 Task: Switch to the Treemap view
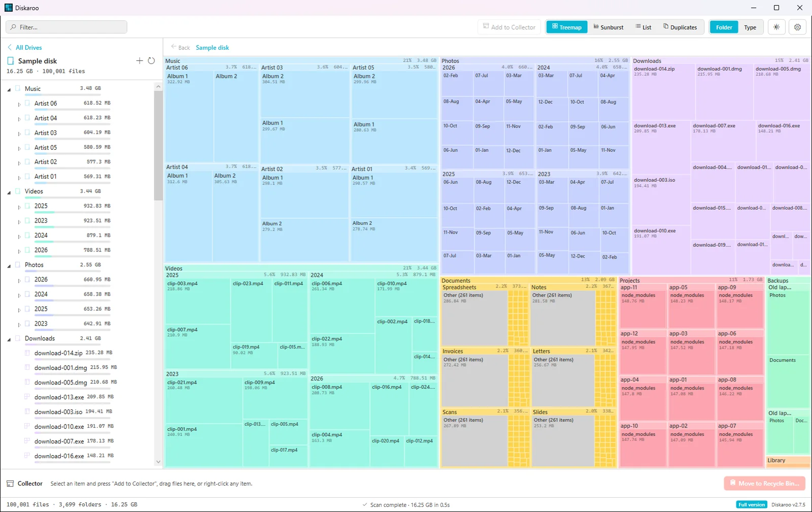click(567, 27)
